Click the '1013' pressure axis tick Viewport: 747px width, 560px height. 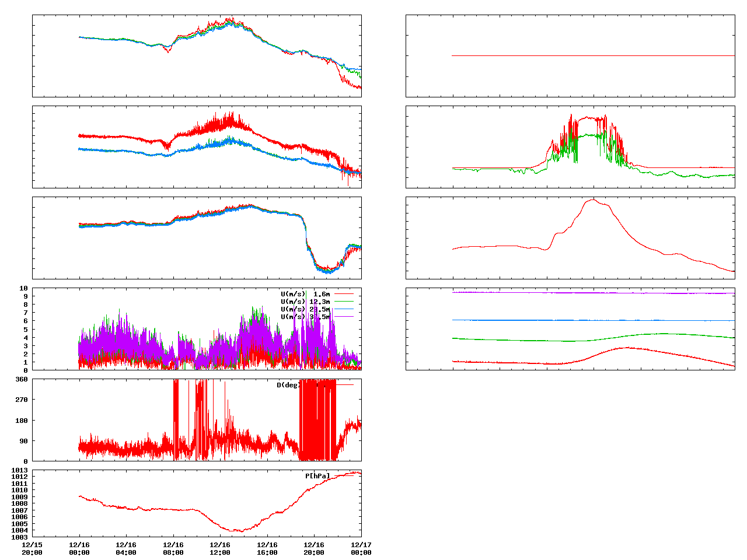20,470
